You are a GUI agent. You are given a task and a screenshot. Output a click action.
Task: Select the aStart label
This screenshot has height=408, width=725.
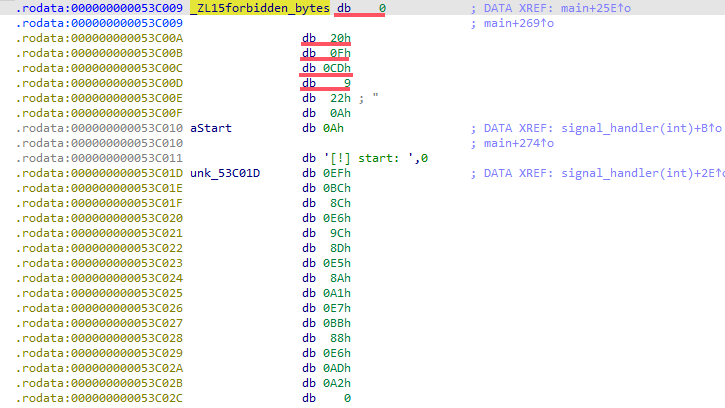(211, 128)
